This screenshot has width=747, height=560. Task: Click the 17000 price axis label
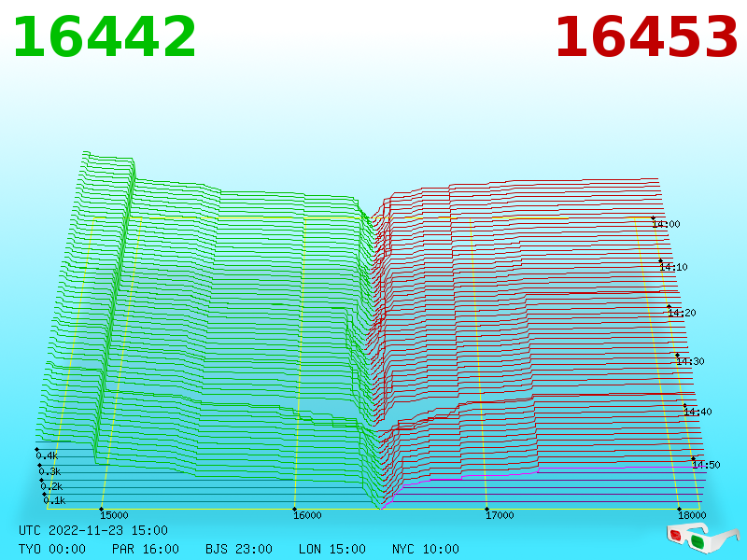[500, 515]
